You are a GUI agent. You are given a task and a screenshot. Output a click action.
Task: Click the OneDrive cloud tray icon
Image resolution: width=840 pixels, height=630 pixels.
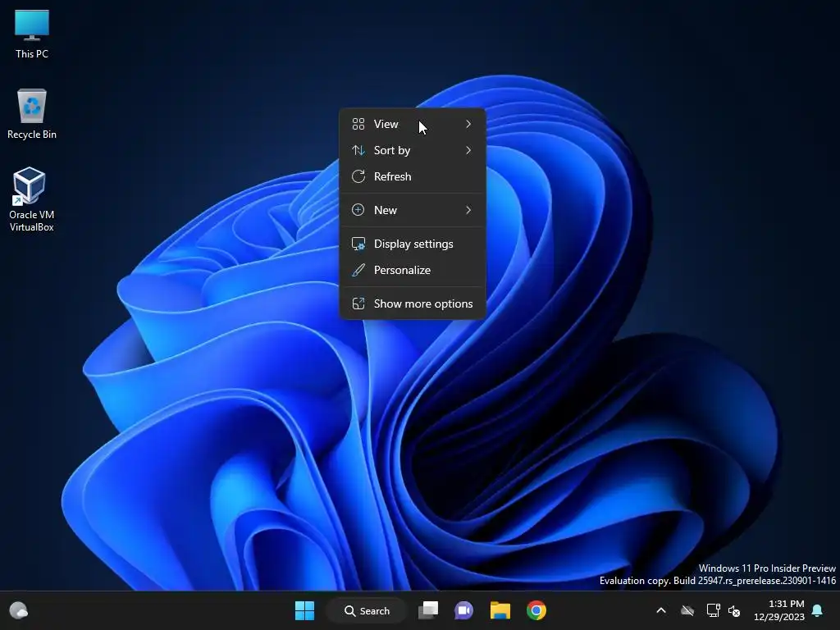point(687,610)
